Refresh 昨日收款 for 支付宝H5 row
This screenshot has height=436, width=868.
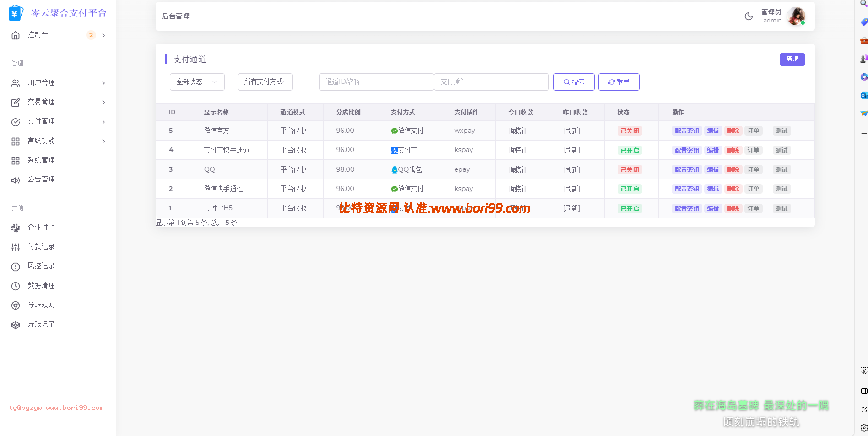tap(572, 208)
